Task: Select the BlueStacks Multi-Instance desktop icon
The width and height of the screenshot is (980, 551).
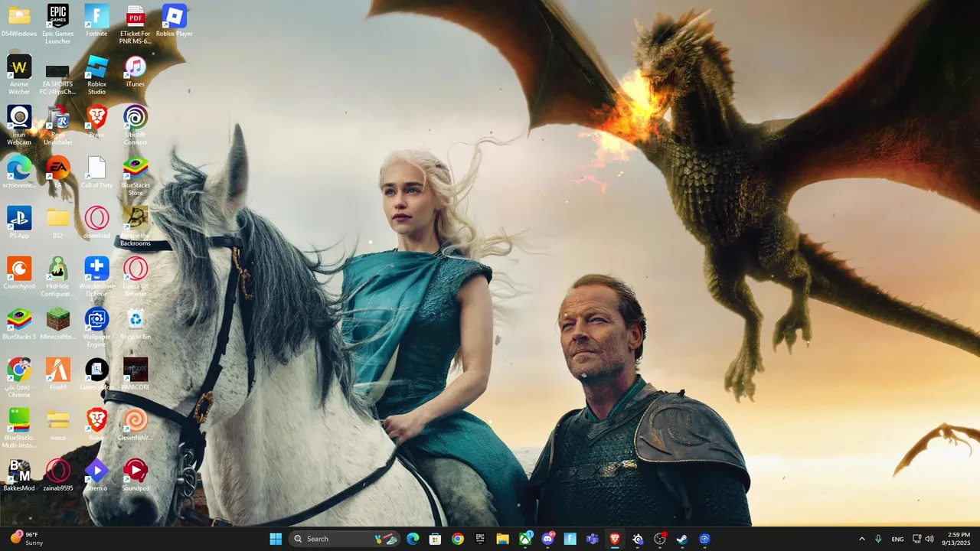Action: (19, 428)
